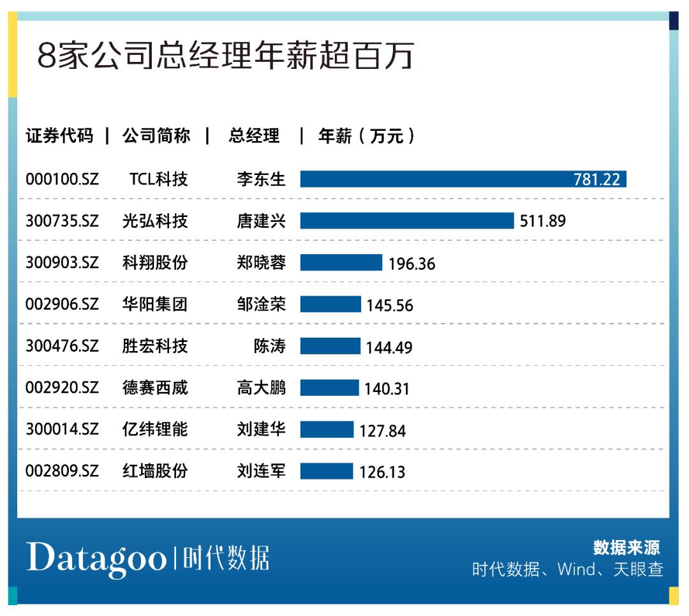
Task: Click the 时代数据 logo text beside Datagoo
Action: [x=226, y=558]
